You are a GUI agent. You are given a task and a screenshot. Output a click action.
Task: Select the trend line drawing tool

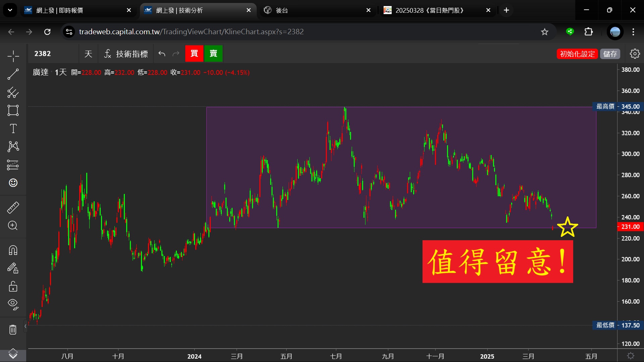tap(13, 74)
